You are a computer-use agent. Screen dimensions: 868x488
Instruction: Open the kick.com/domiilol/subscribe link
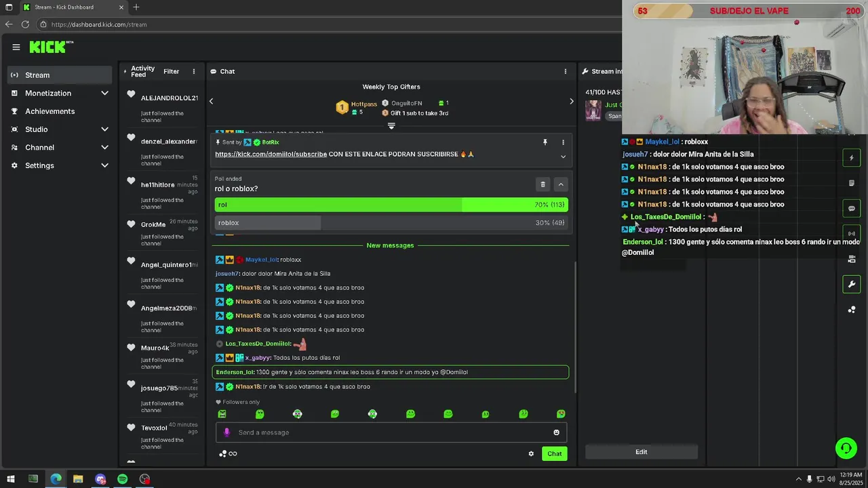pyautogui.click(x=271, y=155)
